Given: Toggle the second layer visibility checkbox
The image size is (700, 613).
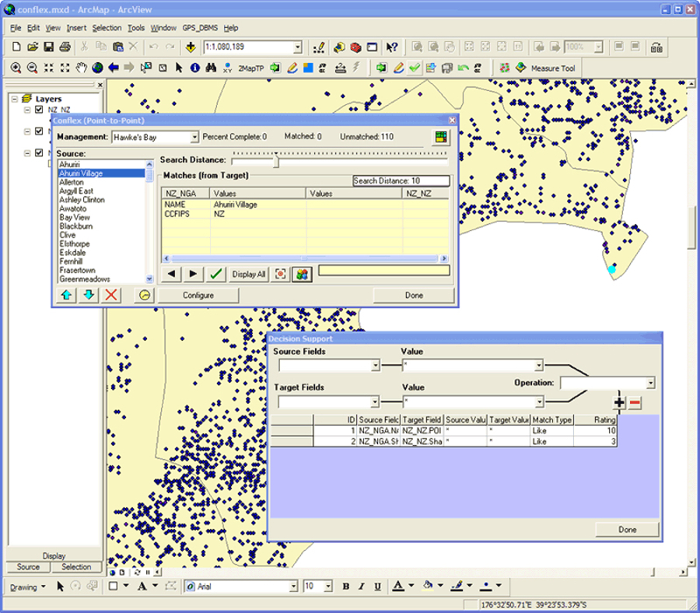Looking at the screenshot, I should (39, 131).
